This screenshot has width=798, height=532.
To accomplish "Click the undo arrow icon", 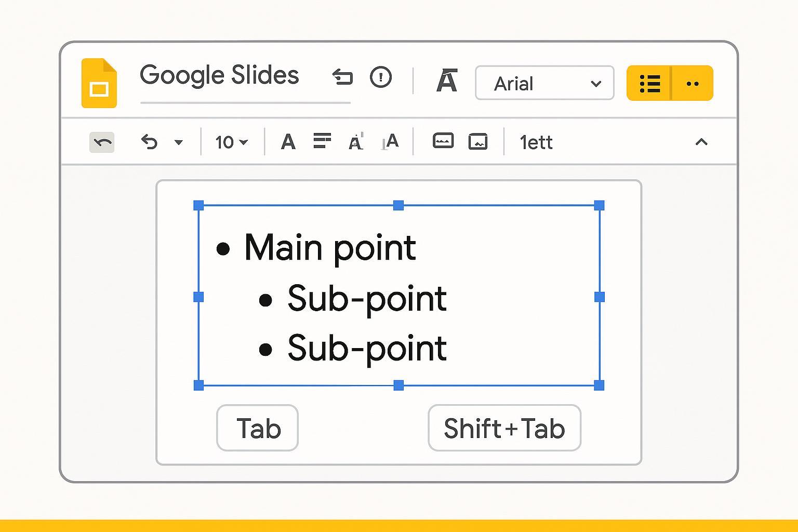I will 149,142.
